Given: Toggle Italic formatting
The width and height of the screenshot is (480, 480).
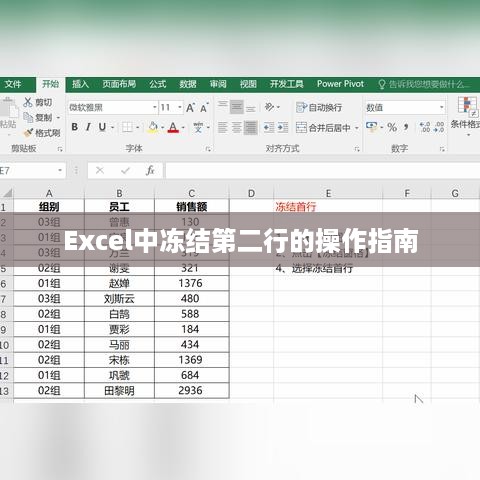Looking at the screenshot, I should coord(88,127).
